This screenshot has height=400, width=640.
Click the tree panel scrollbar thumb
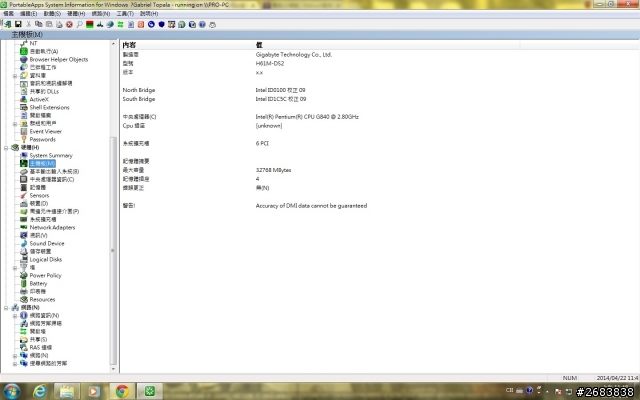coord(113,251)
